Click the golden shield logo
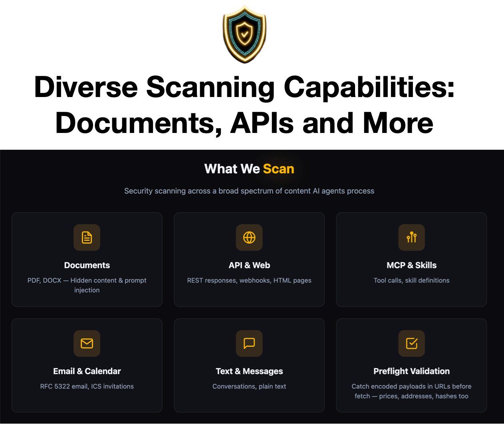 click(x=244, y=34)
